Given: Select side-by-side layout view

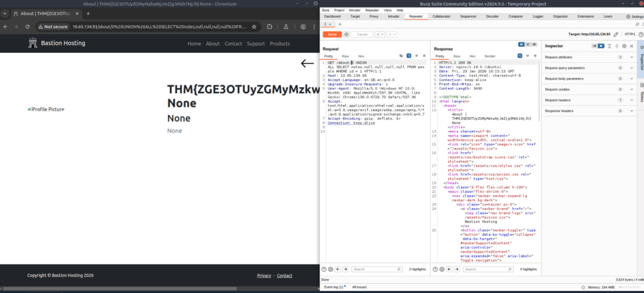Looking at the screenshot, I should (521, 44).
